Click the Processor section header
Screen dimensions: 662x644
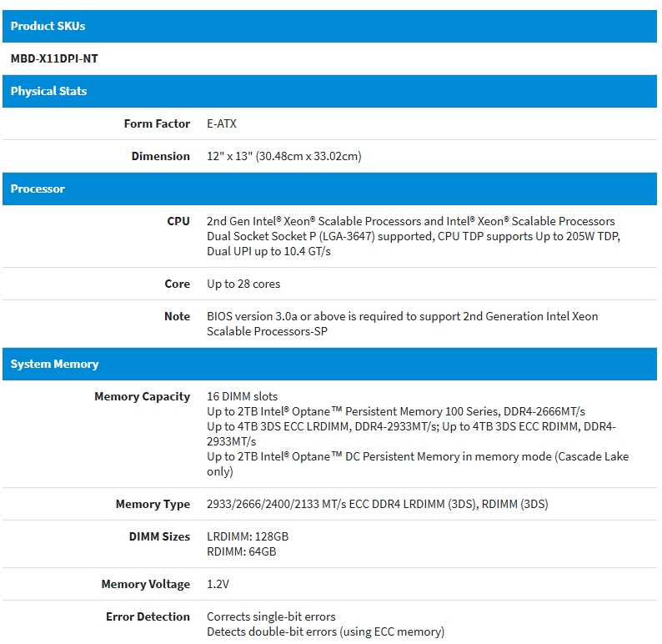coord(38,189)
